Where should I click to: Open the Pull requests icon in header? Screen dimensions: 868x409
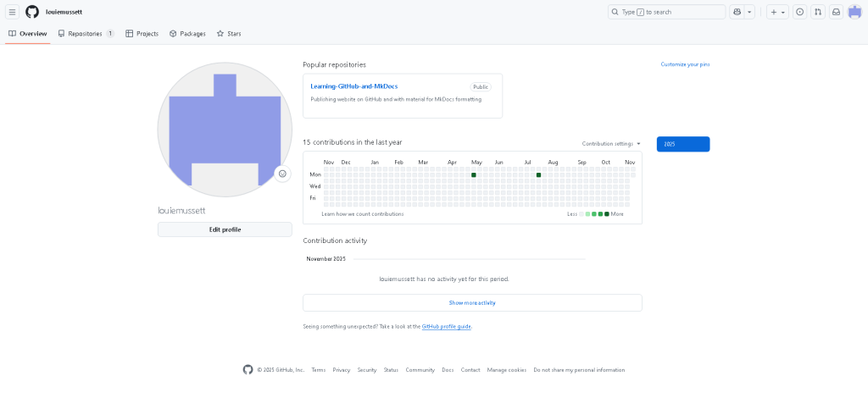[x=817, y=12]
